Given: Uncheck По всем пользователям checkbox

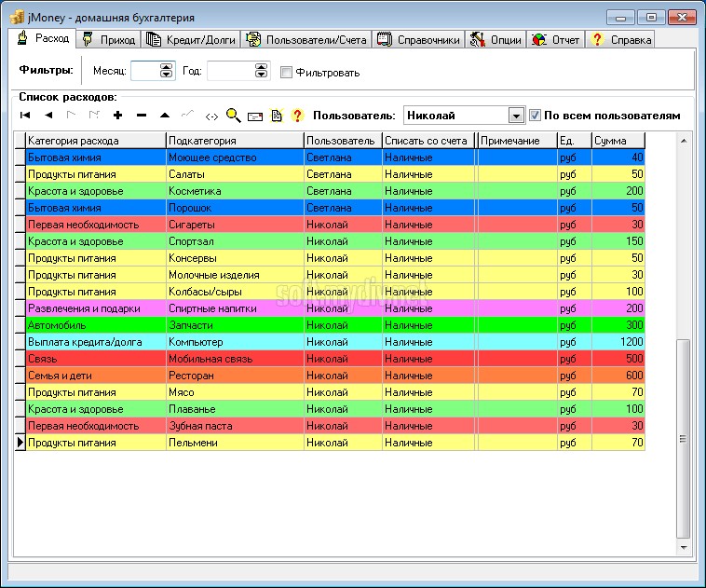Looking at the screenshot, I should pyautogui.click(x=535, y=116).
